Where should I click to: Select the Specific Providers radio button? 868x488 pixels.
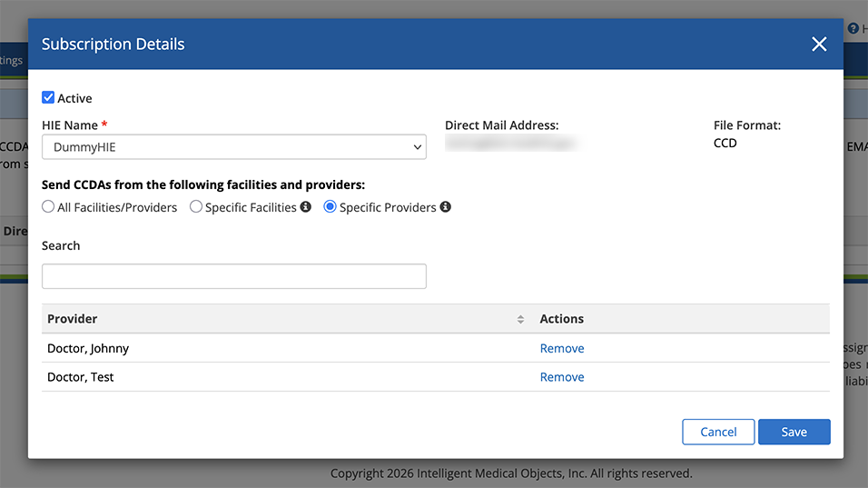330,207
